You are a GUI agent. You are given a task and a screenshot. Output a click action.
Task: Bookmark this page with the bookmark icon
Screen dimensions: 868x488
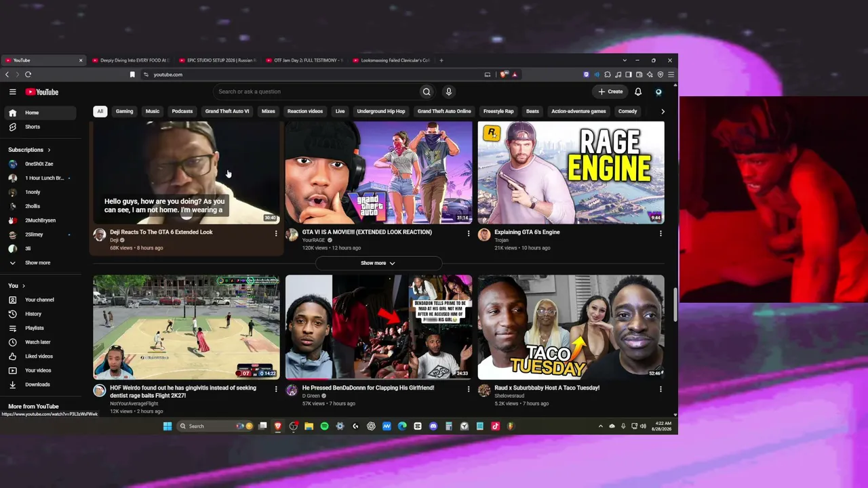[132, 75]
